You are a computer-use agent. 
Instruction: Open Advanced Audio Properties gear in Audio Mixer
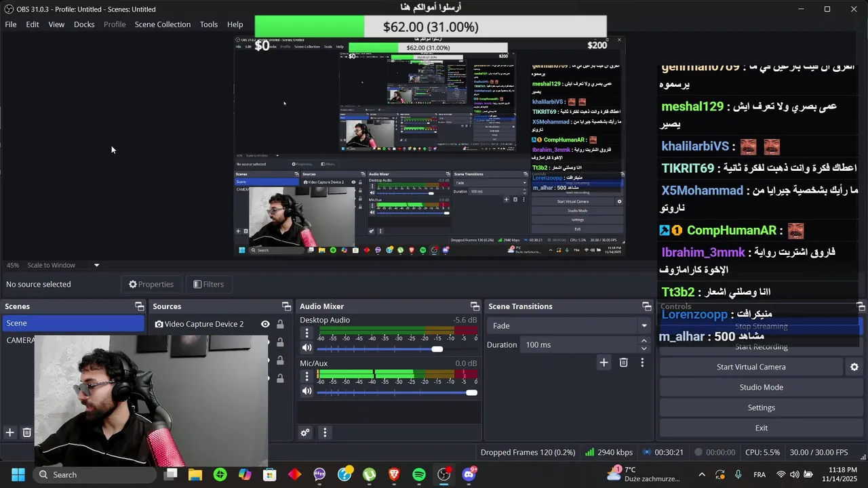pyautogui.click(x=305, y=432)
